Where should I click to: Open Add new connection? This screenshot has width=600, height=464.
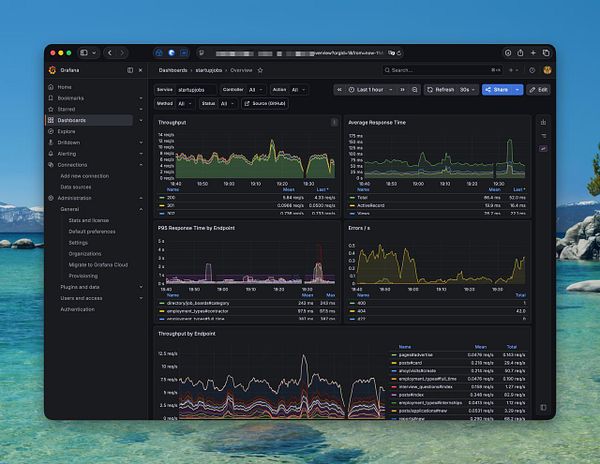pos(85,176)
